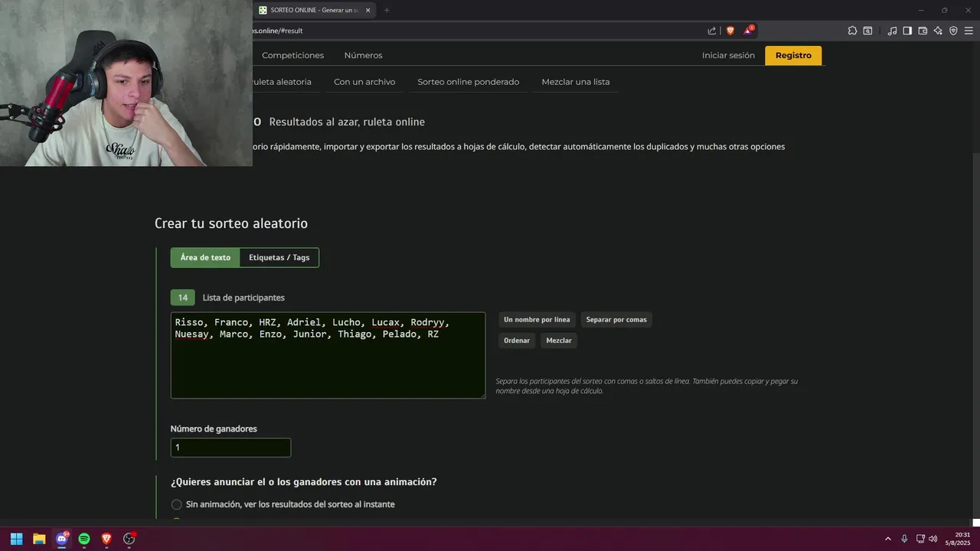Click the participant count badge 14

pos(182,298)
